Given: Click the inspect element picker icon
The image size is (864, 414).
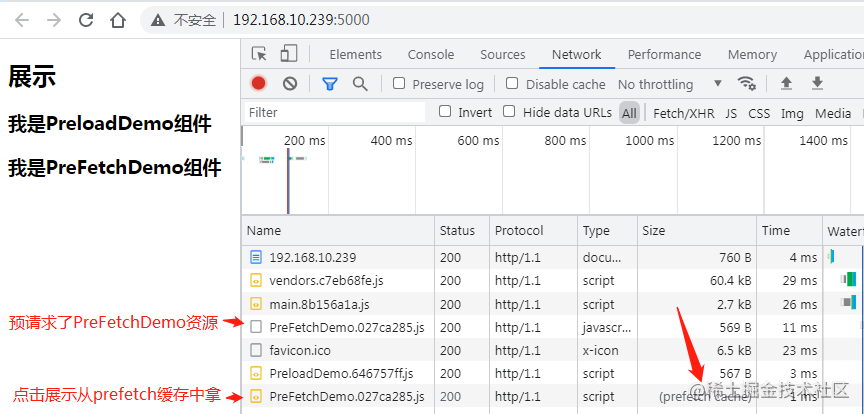Looking at the screenshot, I should click(x=259, y=54).
